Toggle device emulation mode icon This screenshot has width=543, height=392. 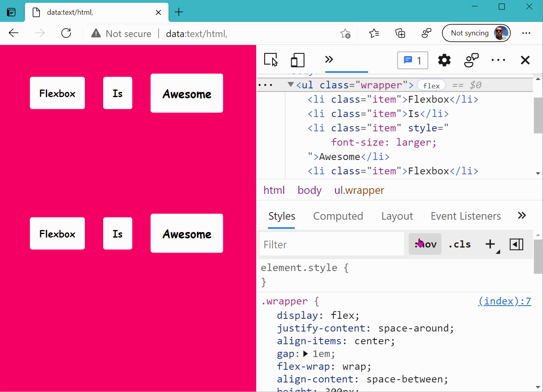coord(297,60)
